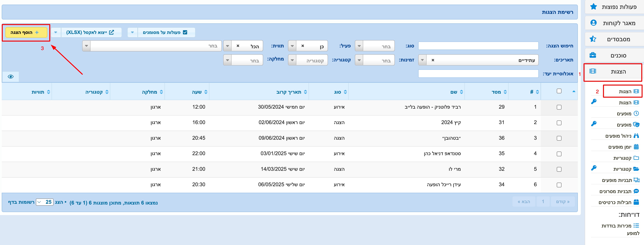
Task: Click the star icon of פעולות נפוצות
Action: tap(594, 7)
